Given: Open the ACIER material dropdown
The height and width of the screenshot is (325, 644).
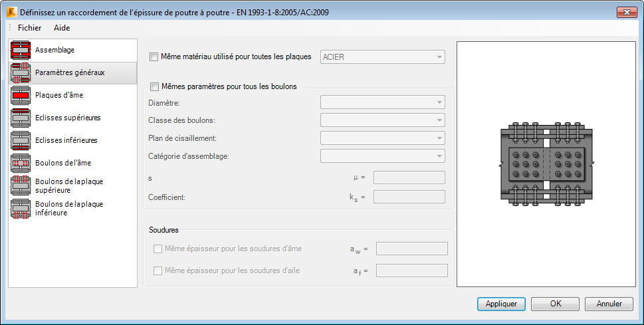Looking at the screenshot, I should tap(383, 57).
